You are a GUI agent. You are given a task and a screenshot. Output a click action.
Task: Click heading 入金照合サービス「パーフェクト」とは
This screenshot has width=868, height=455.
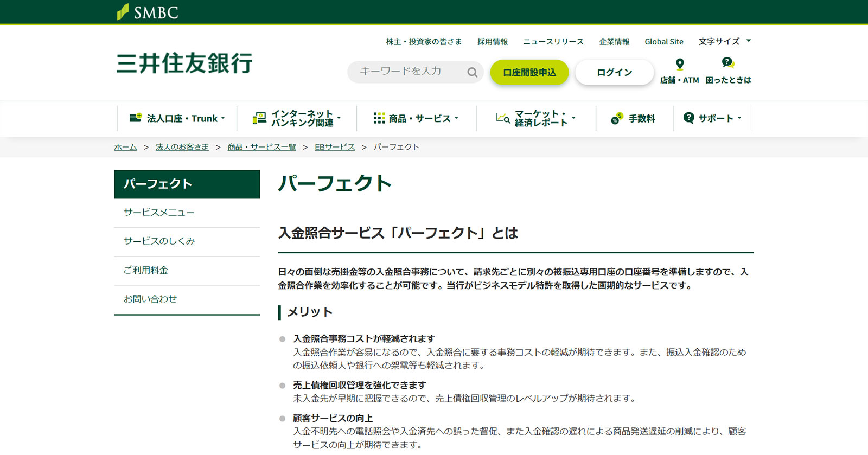(398, 233)
